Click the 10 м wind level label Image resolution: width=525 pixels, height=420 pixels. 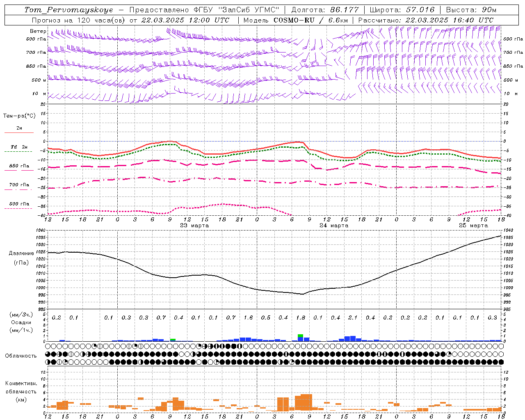[39, 94]
